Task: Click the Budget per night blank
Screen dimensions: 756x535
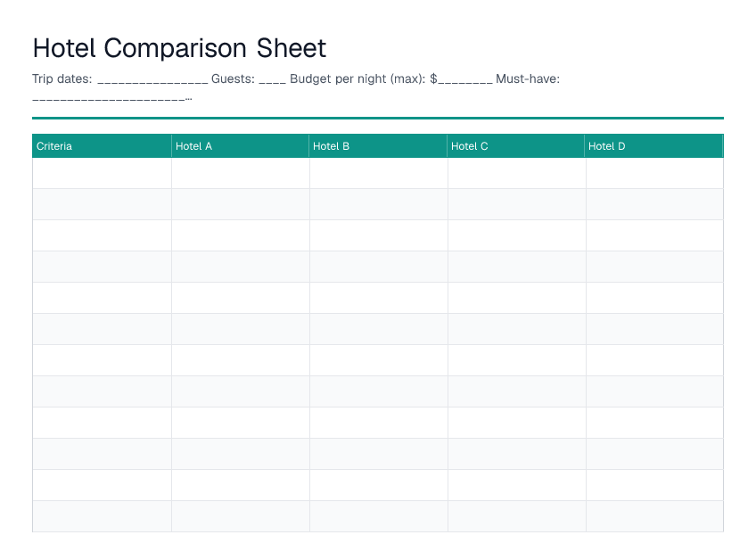Action: pyautogui.click(x=465, y=82)
